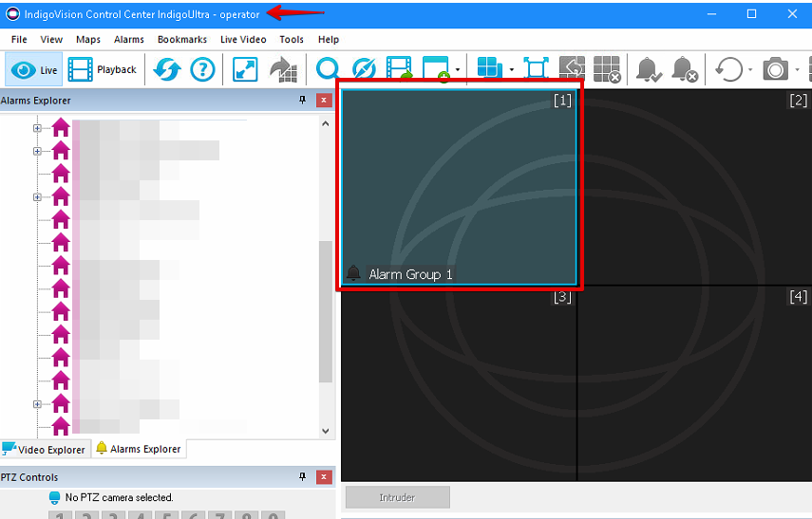Click the new window with plus icon
The height and width of the screenshot is (519, 812).
tap(437, 69)
